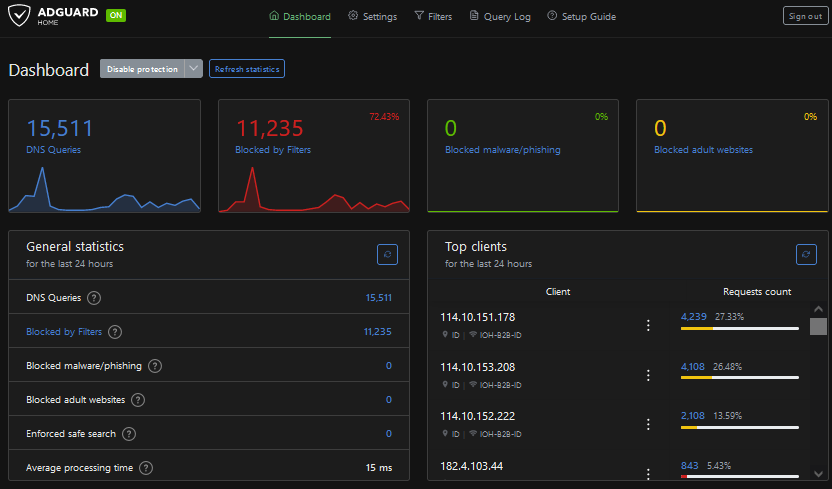Click the 15,511 DNS queries value
Screen dimensions: 832x489
tap(378, 298)
